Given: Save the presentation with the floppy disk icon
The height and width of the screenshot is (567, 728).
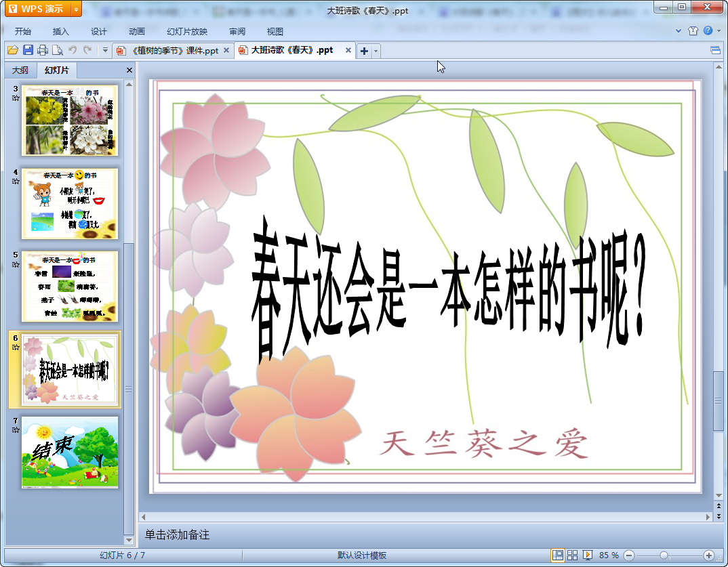Looking at the screenshot, I should point(28,50).
